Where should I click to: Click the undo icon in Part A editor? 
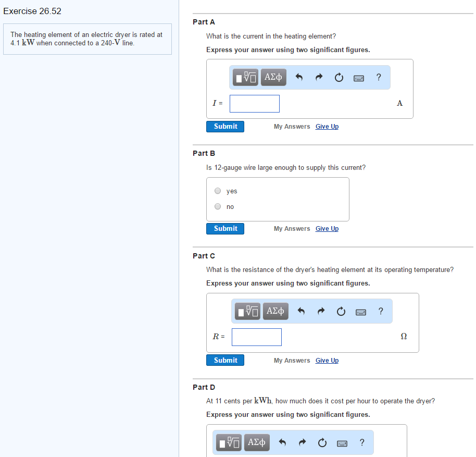point(299,77)
